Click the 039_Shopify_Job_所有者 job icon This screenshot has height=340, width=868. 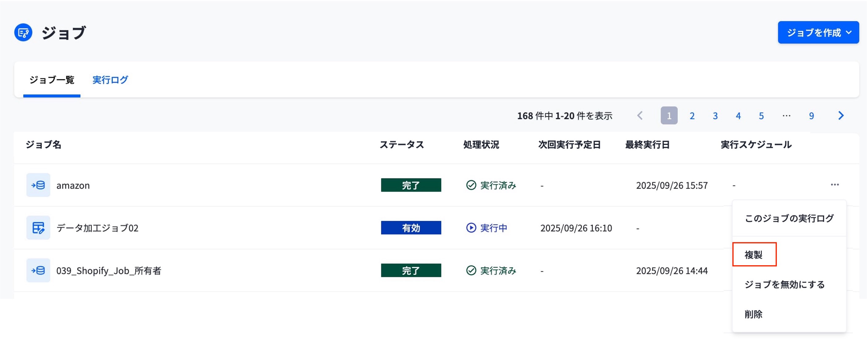pos(38,270)
